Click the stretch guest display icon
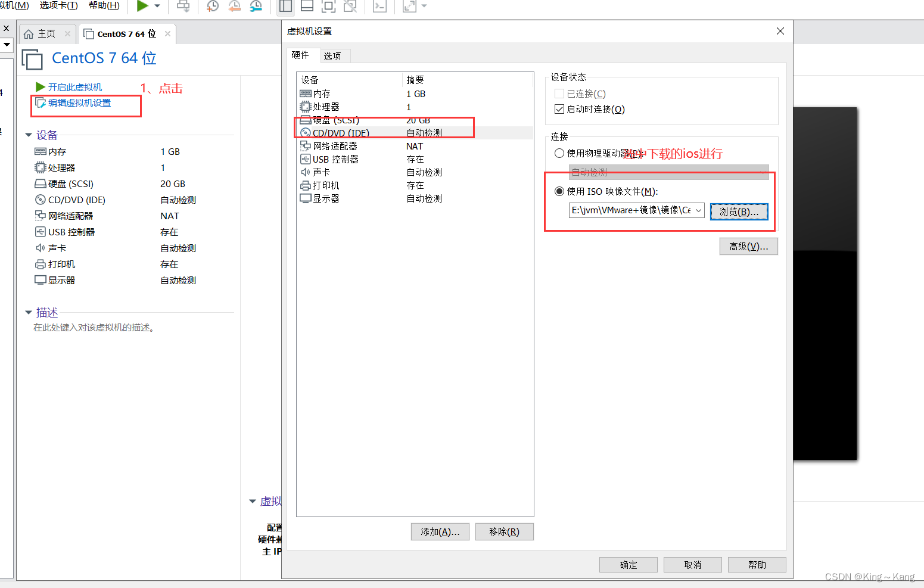924x588 pixels. click(x=409, y=6)
